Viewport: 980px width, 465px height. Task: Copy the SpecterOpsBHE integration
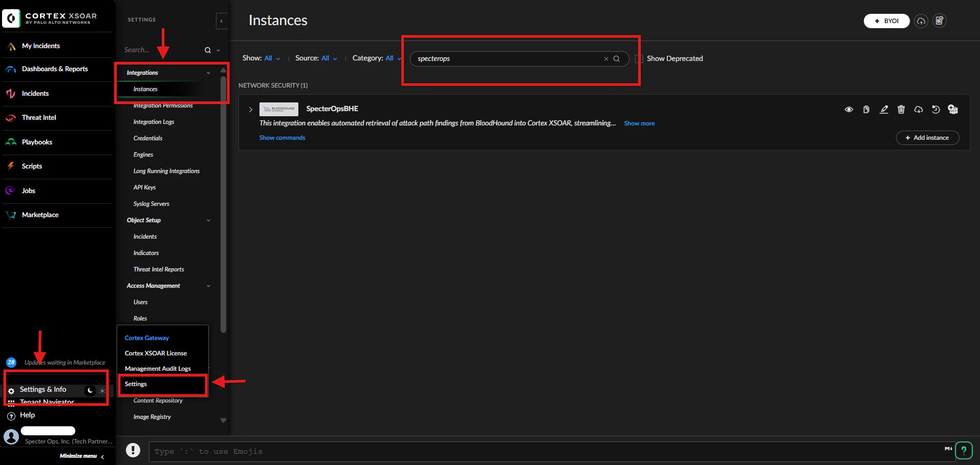tap(866, 109)
